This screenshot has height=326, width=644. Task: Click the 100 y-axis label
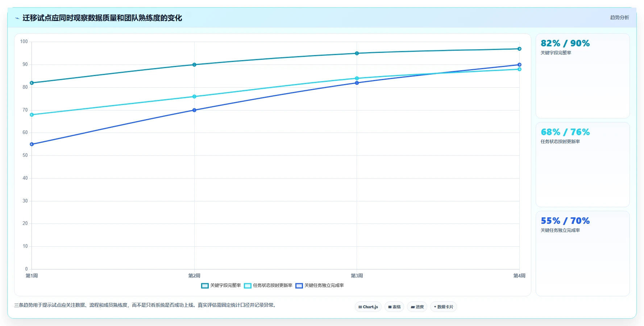(24, 42)
